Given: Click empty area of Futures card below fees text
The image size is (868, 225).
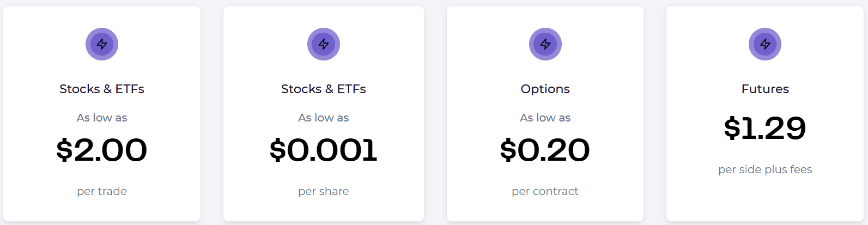Looking at the screenshot, I should coord(765,200).
